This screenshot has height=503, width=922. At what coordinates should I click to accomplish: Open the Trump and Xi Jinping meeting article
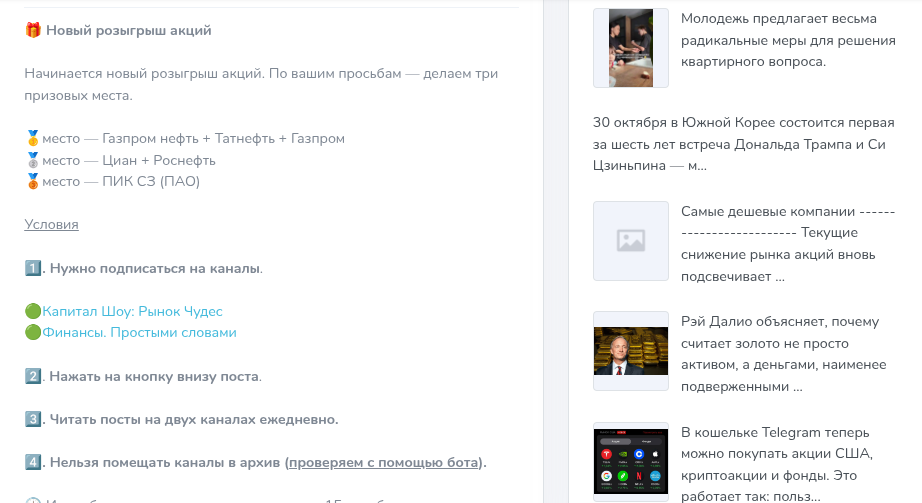[x=744, y=144]
